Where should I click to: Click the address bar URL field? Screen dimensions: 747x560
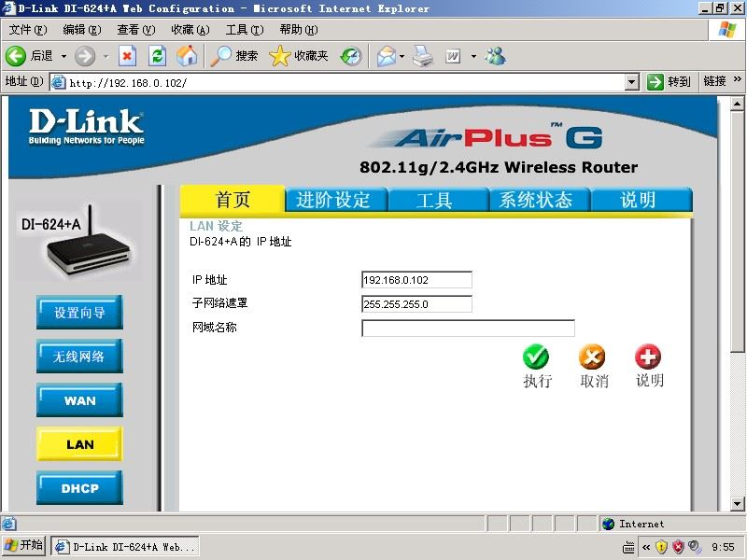pos(338,82)
